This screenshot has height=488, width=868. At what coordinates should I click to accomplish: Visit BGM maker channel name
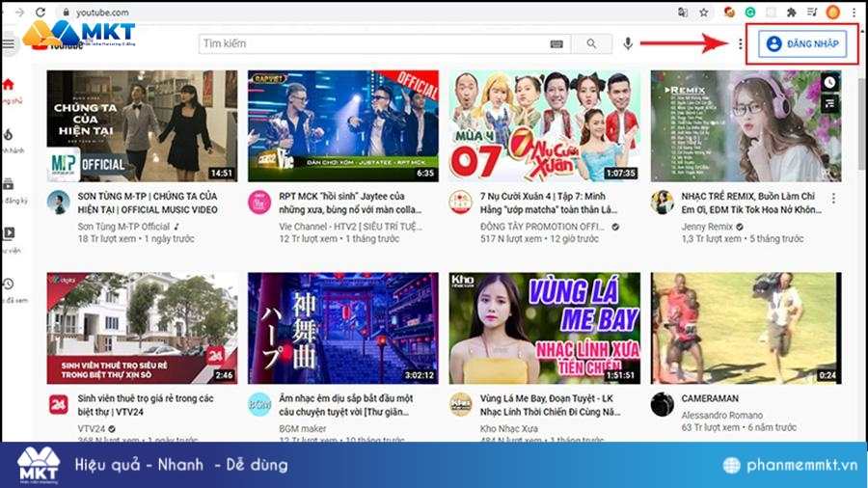point(303,429)
